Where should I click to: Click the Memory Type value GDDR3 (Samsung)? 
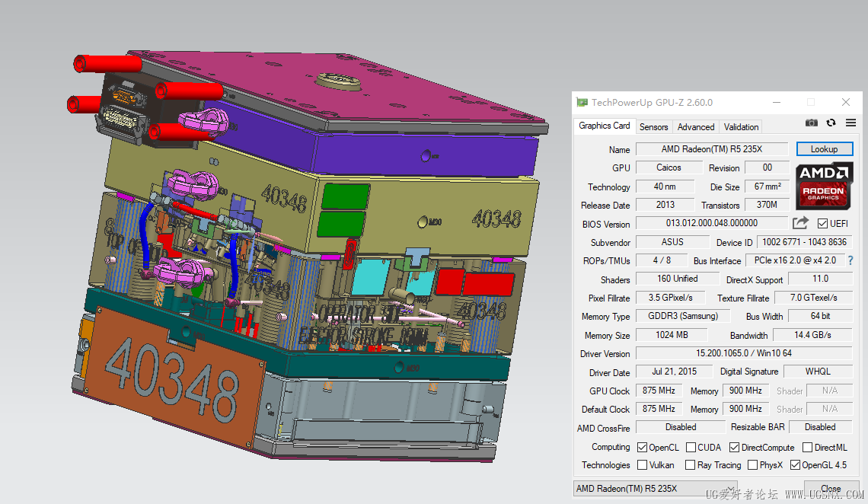point(683,316)
